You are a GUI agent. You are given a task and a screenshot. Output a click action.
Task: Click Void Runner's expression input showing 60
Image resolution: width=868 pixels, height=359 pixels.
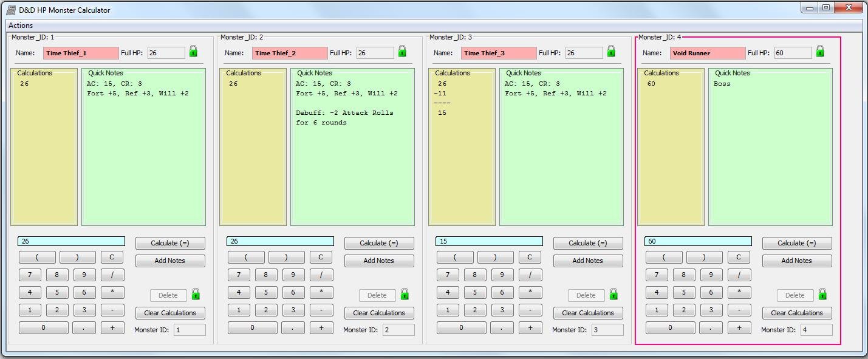(697, 240)
